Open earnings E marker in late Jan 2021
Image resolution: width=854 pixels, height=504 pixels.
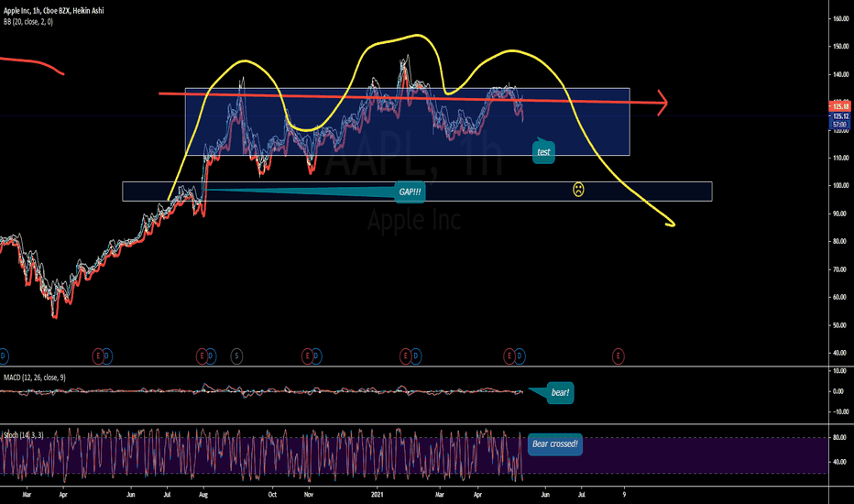click(405, 356)
